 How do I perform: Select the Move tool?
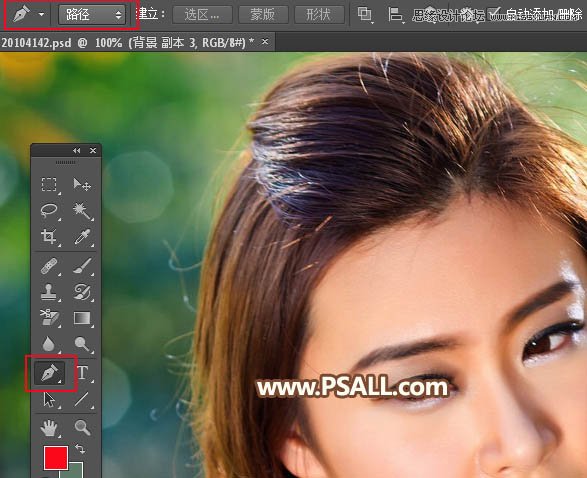click(82, 185)
